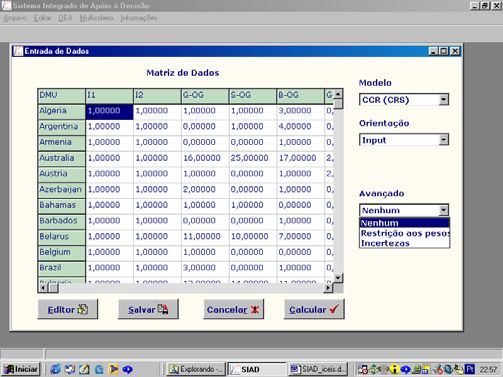The image size is (503, 377).
Task: Click the B-OG column header
Action: (x=300, y=96)
